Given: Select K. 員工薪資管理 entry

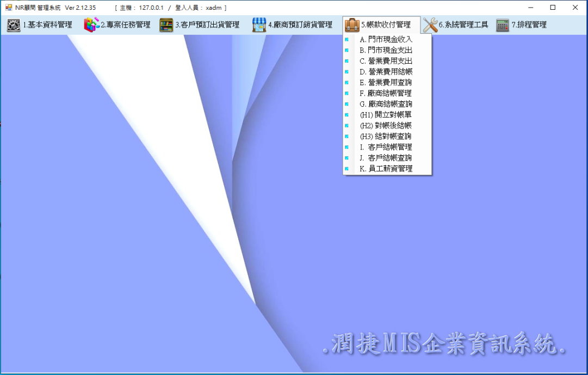Looking at the screenshot, I should 386,169.
